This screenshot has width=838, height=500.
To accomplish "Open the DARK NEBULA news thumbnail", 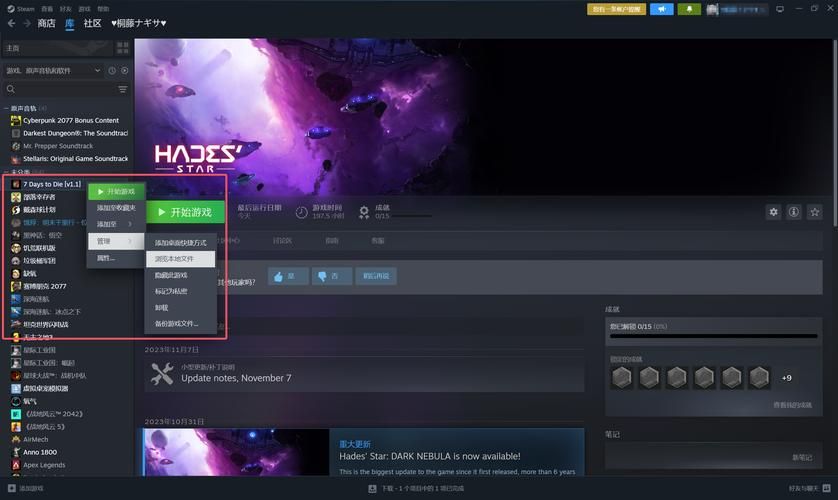I will click(x=236, y=452).
